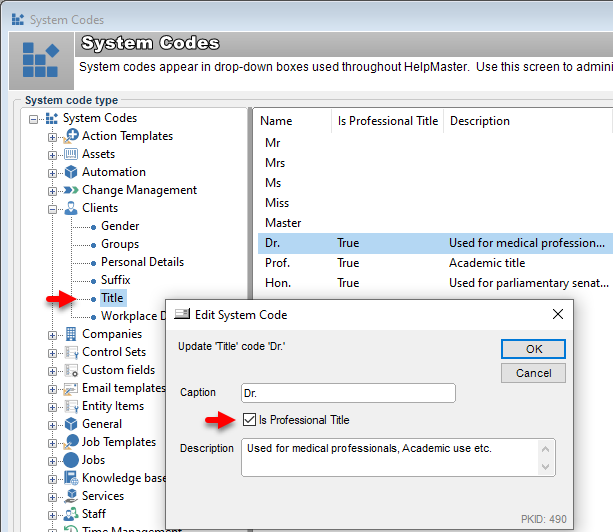This screenshot has width=613, height=532.
Task: Click the Action Templates tree icon
Action: [x=71, y=136]
